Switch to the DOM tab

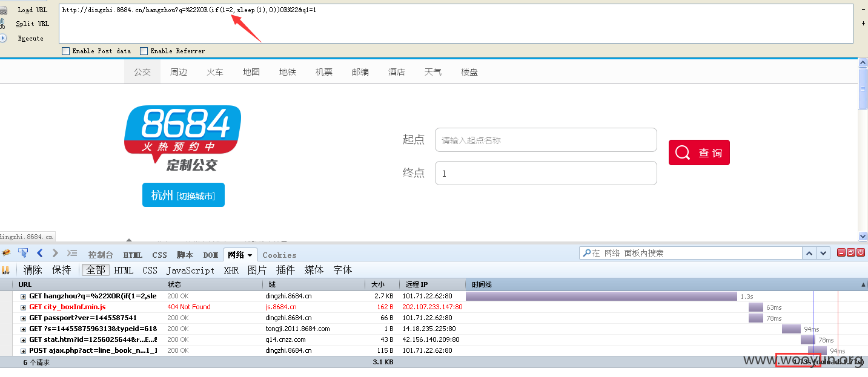[211, 255]
